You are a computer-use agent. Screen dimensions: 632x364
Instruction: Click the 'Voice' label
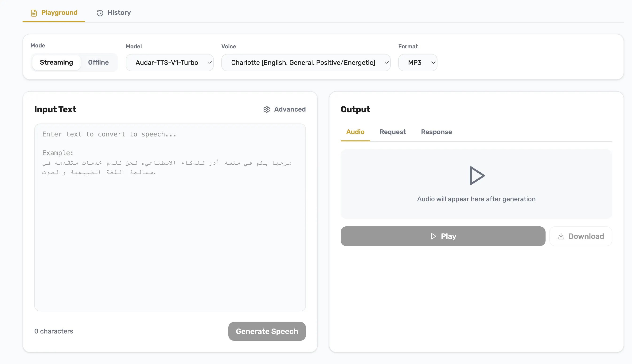pyautogui.click(x=229, y=46)
